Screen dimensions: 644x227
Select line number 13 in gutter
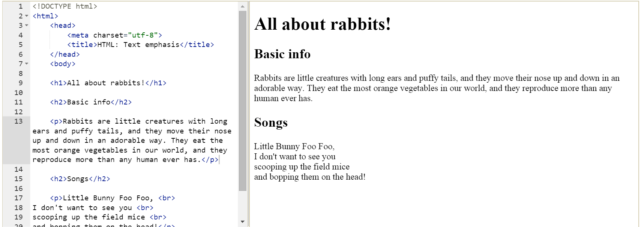pyautogui.click(x=18, y=121)
